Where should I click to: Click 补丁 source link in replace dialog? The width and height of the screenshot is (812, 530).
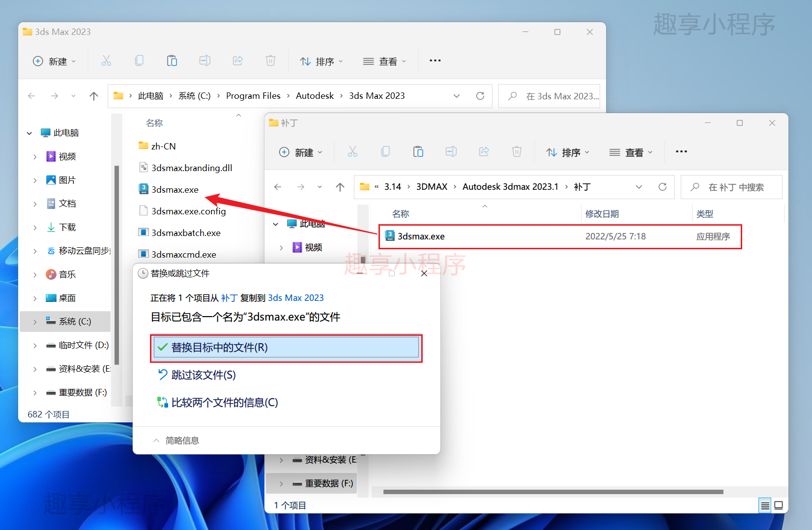[230, 298]
